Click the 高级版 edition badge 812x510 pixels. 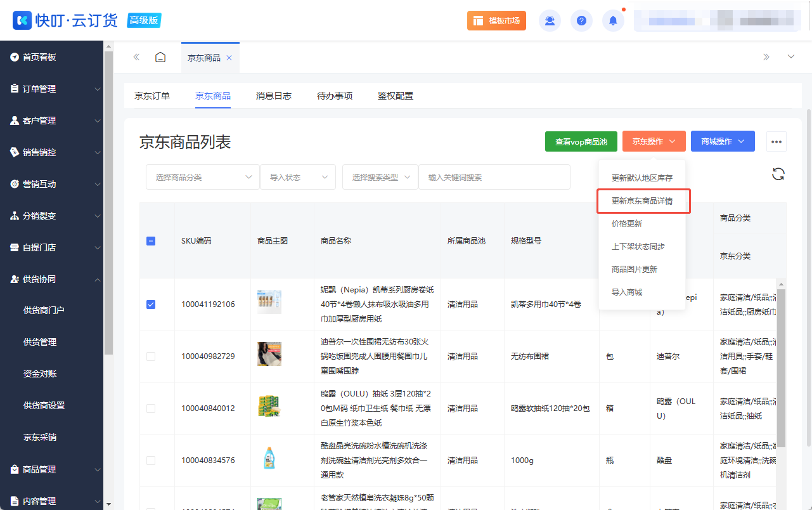click(145, 20)
